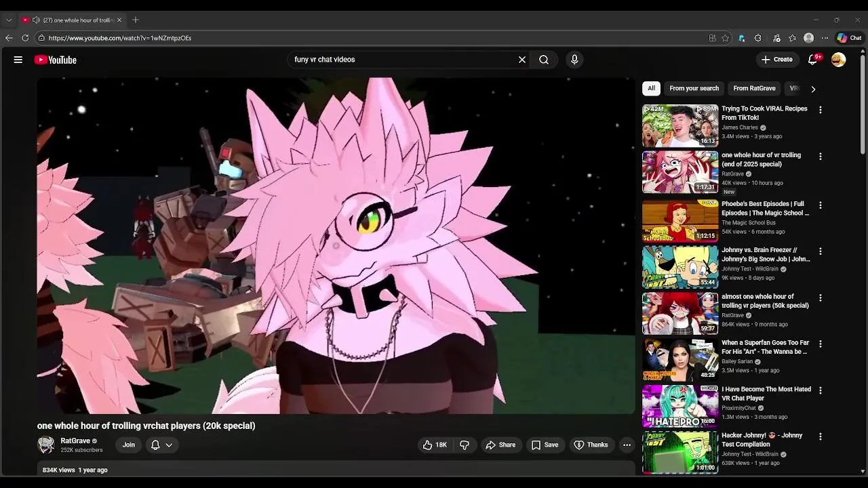Open the Create menu
Image resolution: width=868 pixels, height=488 pixels.
click(x=777, y=60)
